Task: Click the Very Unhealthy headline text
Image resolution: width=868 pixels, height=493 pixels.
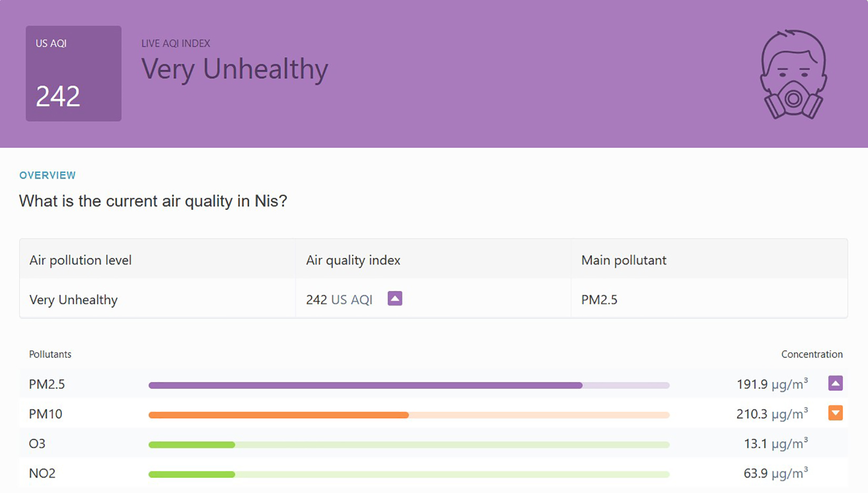Action: tap(235, 69)
